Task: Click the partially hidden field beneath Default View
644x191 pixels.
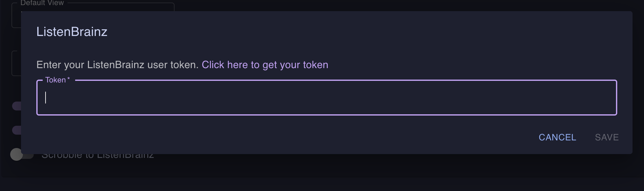Action: (x=16, y=63)
